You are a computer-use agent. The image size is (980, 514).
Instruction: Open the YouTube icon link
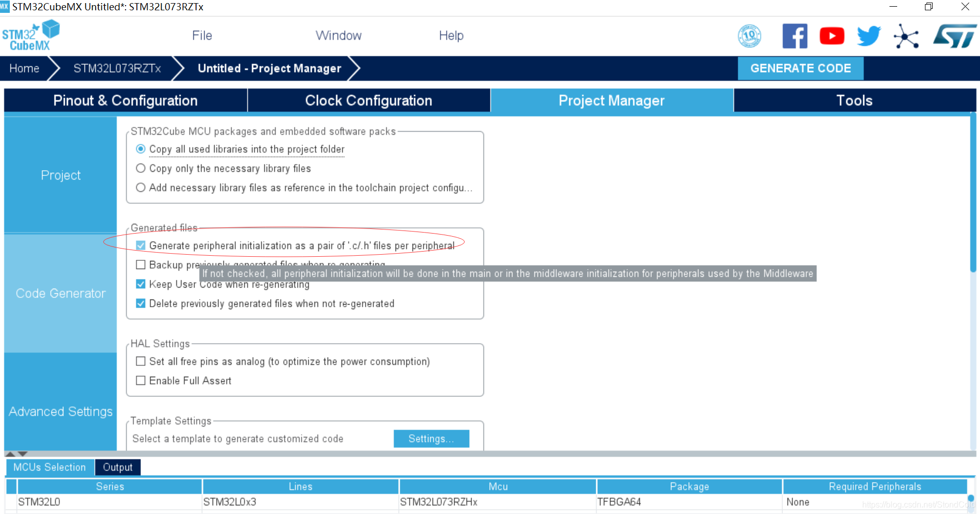coord(832,36)
